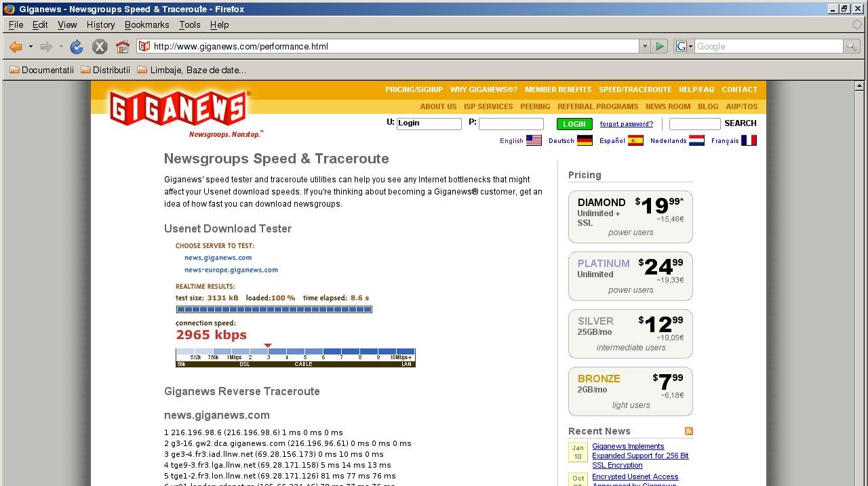Open the back history dropdown arrow
The height and width of the screenshot is (486, 868).
tap(31, 47)
